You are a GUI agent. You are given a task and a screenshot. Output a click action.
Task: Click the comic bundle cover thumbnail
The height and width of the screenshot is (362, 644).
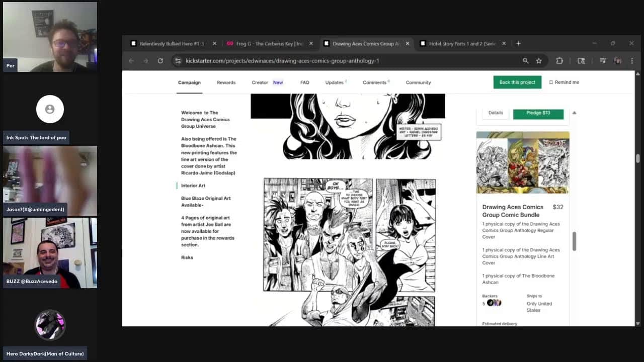[x=522, y=162]
